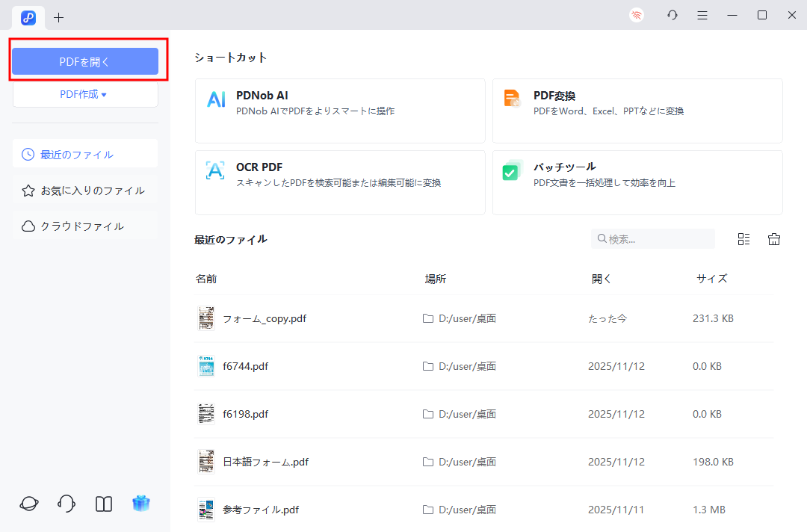Click the gift box promotion icon
The height and width of the screenshot is (532, 807).
coord(141,504)
